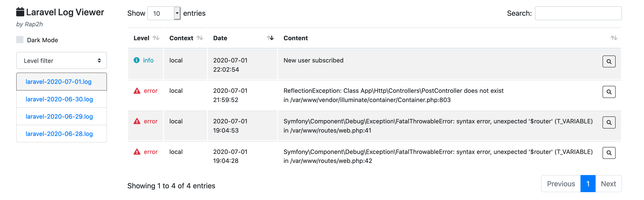
Task: Open details for the info log entry
Action: [609, 62]
